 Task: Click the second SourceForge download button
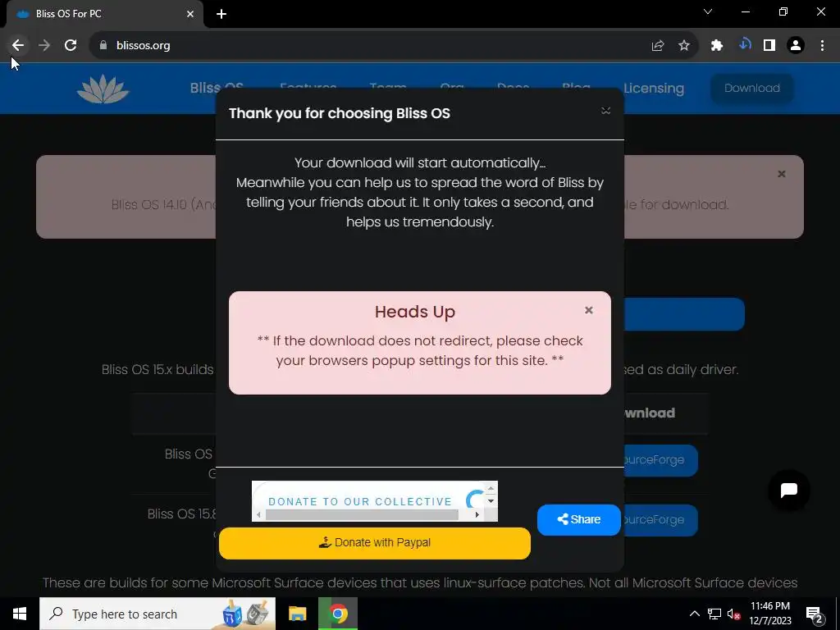tap(660, 520)
